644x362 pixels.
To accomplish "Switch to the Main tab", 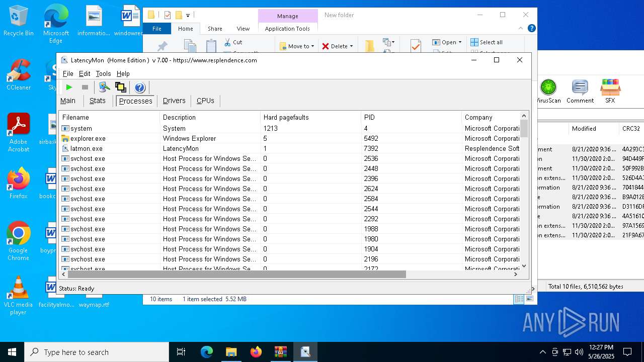I will click(x=68, y=101).
